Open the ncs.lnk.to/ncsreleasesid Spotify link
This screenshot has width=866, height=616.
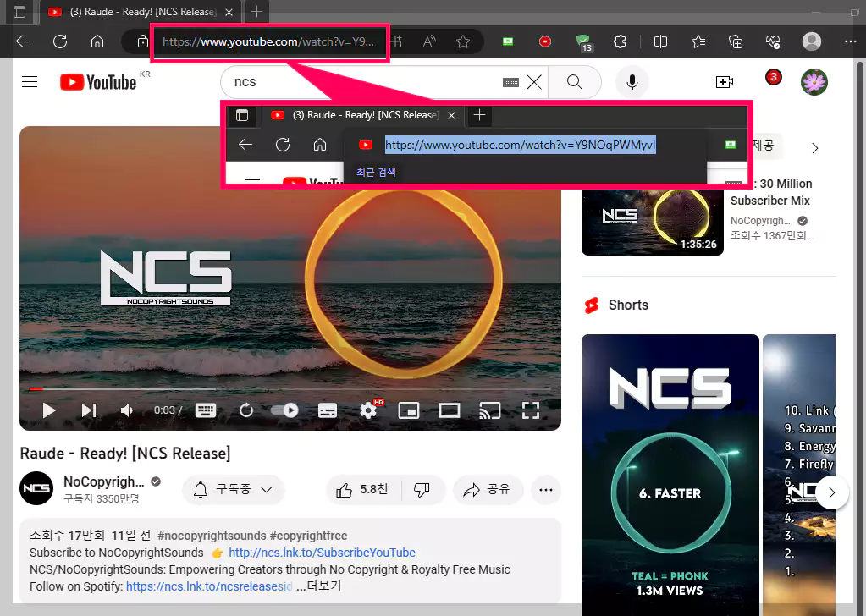(x=209, y=586)
